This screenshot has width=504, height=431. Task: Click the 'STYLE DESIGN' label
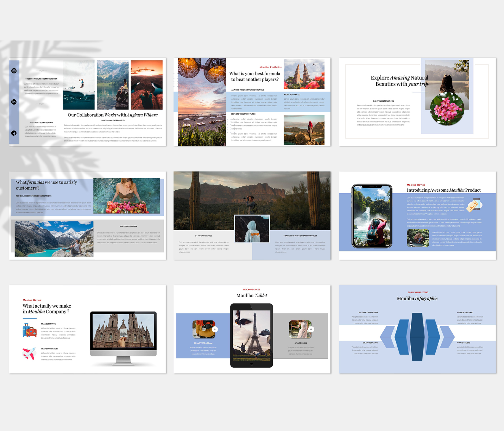[301, 343]
